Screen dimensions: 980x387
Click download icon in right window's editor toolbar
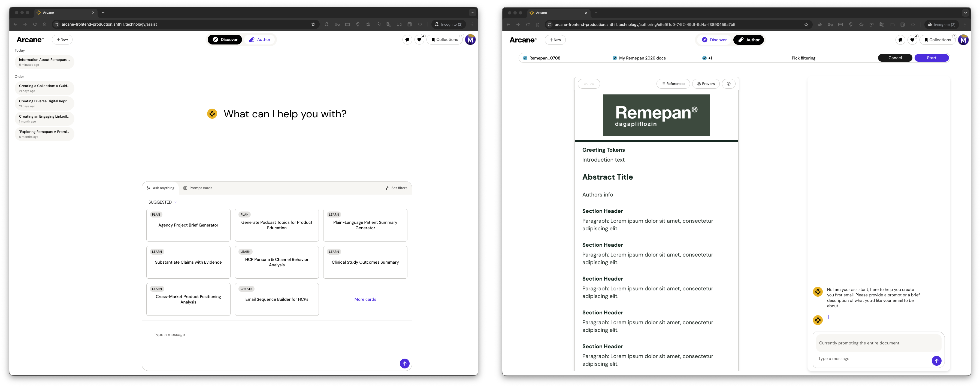(728, 84)
